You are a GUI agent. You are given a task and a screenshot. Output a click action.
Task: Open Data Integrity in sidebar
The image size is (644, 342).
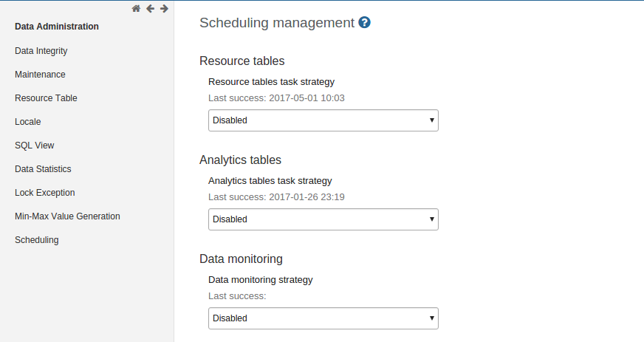(41, 51)
